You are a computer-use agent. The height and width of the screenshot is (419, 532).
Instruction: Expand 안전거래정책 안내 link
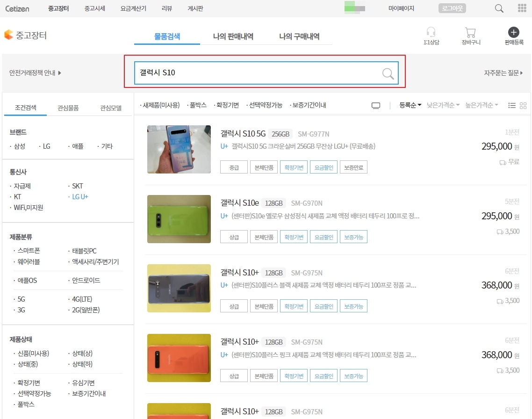(35, 72)
